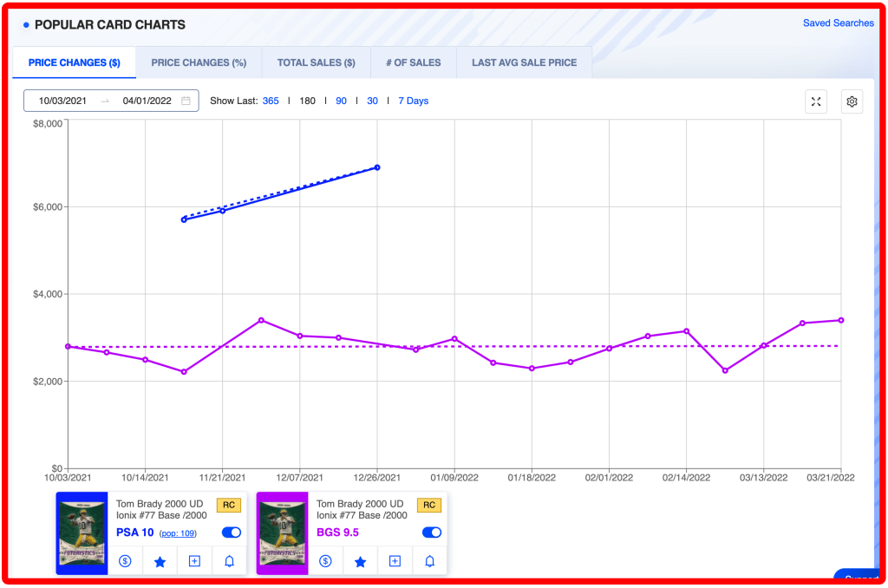
Task: Show last 90 days
Action: point(341,101)
